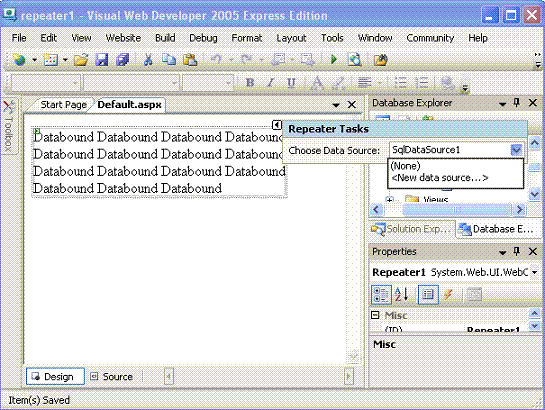
Task: Switch to Design view
Action: (x=55, y=377)
